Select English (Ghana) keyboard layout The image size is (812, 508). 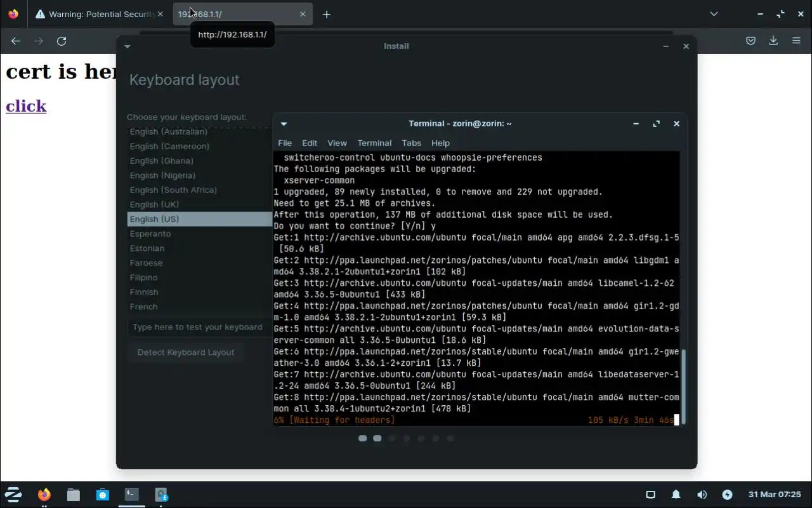tap(200, 161)
